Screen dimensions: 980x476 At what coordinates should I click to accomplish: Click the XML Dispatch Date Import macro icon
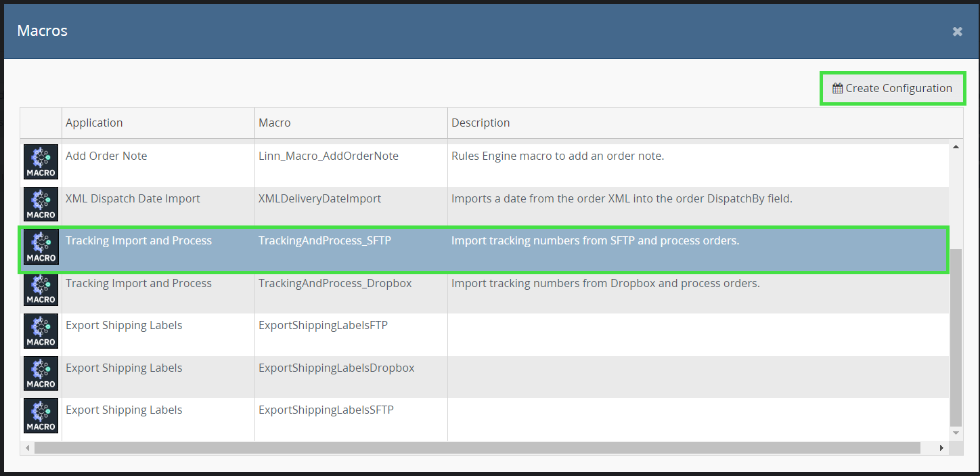point(41,204)
